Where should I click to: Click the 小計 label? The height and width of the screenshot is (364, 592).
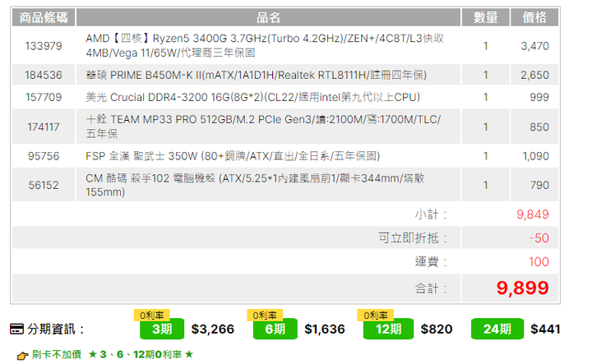pyautogui.click(x=431, y=214)
